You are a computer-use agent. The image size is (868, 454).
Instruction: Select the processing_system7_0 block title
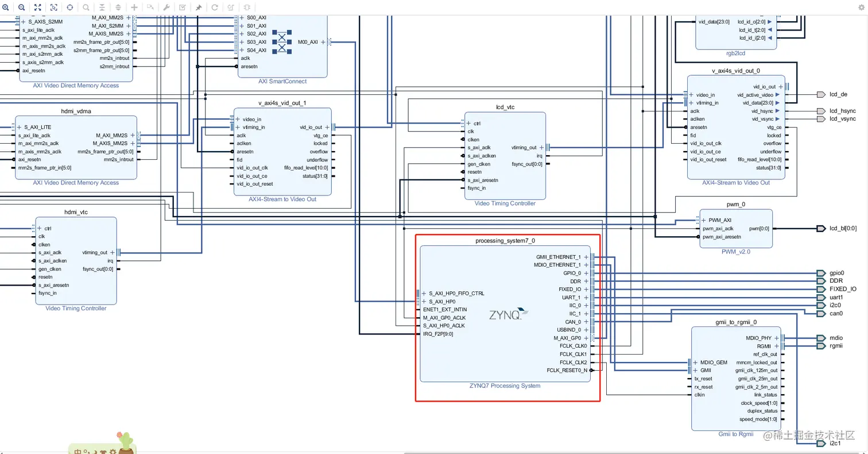click(505, 241)
